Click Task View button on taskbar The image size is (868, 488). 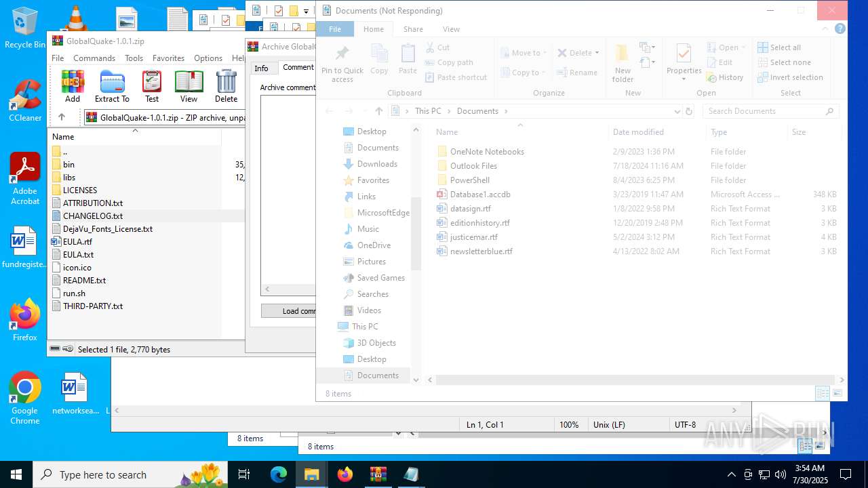(244, 474)
